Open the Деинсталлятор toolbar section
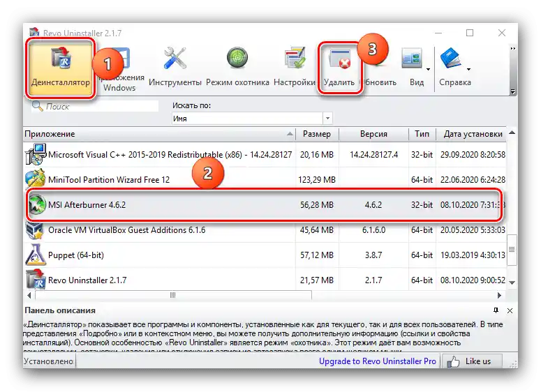Image resolution: width=541 pixels, height=392 pixels. click(x=60, y=68)
